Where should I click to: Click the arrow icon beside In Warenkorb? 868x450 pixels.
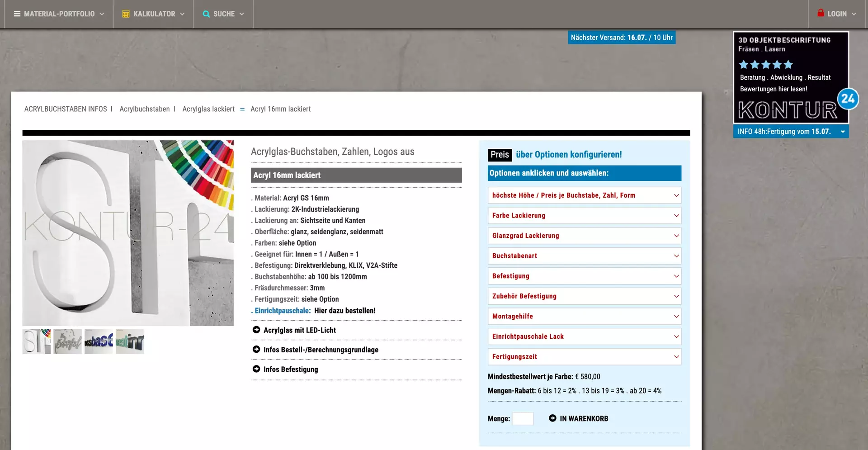click(552, 418)
